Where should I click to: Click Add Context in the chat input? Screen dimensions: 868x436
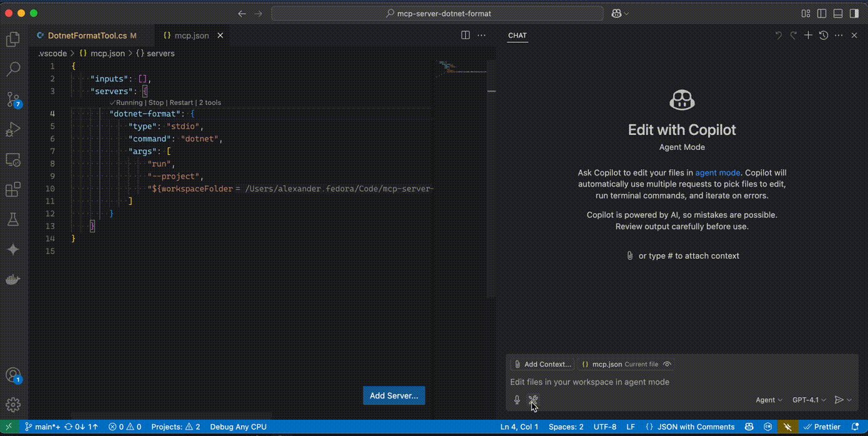[x=541, y=364]
